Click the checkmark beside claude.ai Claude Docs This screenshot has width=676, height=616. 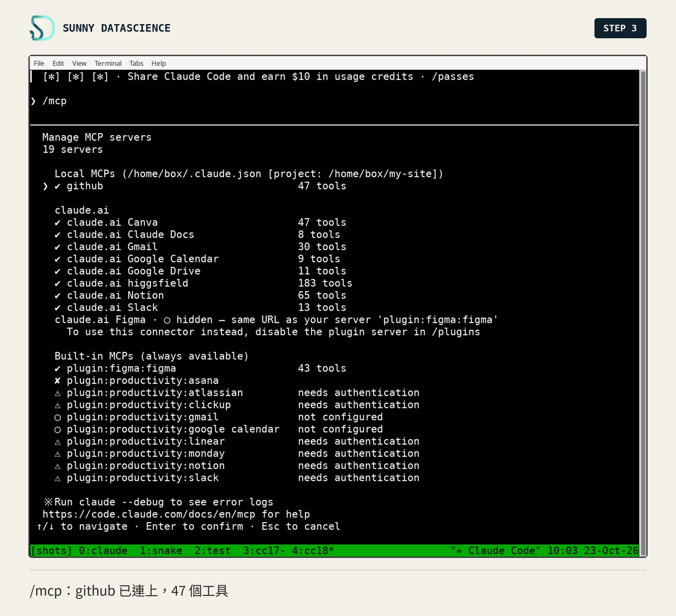[57, 235]
